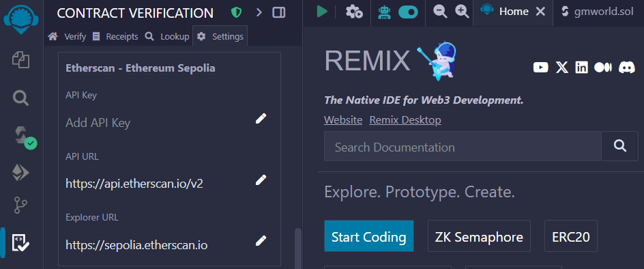The height and width of the screenshot is (269, 644).
Task: Close the Home tab
Action: click(540, 12)
